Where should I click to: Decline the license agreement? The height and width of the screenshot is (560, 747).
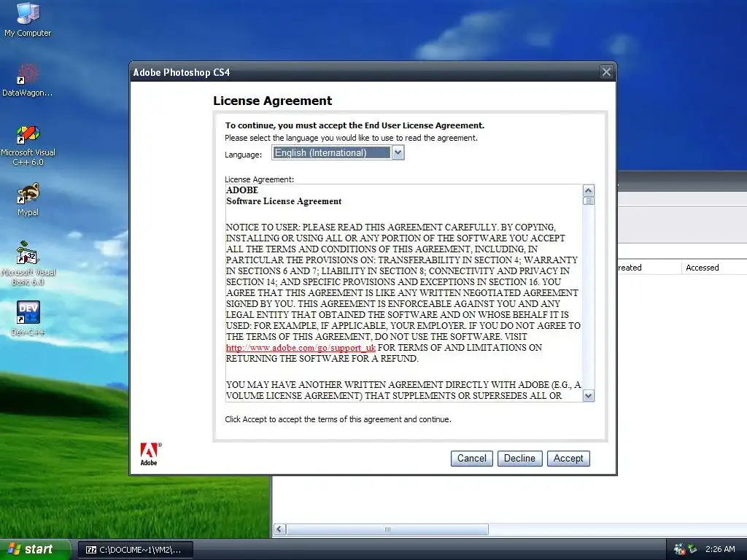tap(519, 459)
